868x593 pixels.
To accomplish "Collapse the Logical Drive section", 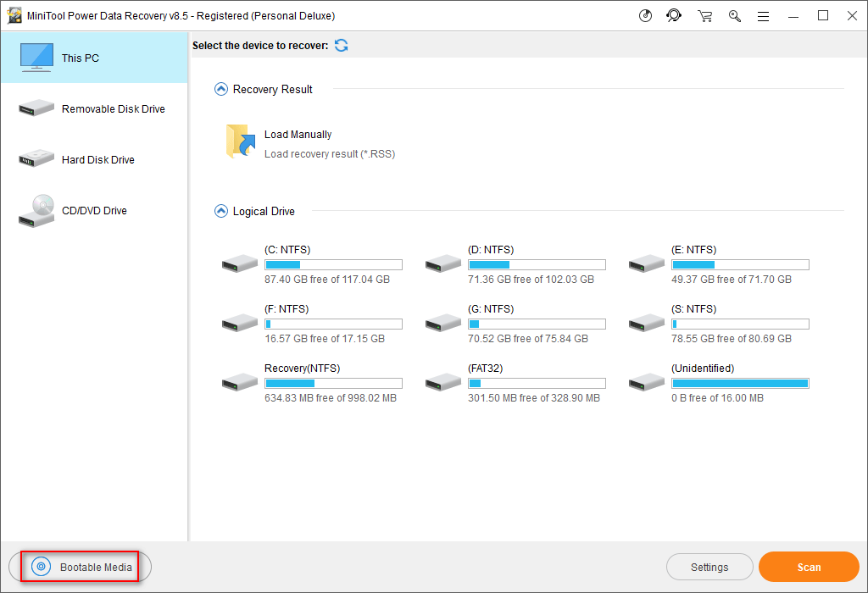I will pos(221,211).
